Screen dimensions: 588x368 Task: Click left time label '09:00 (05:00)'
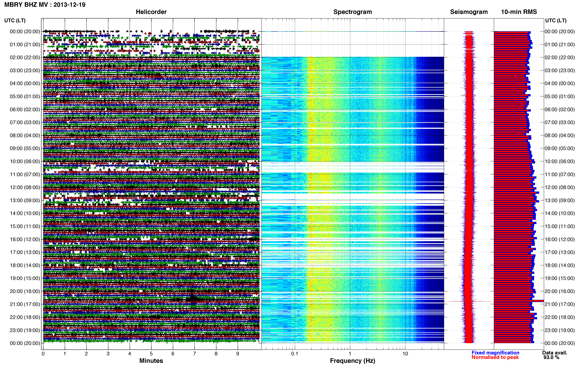pyautogui.click(x=25, y=148)
